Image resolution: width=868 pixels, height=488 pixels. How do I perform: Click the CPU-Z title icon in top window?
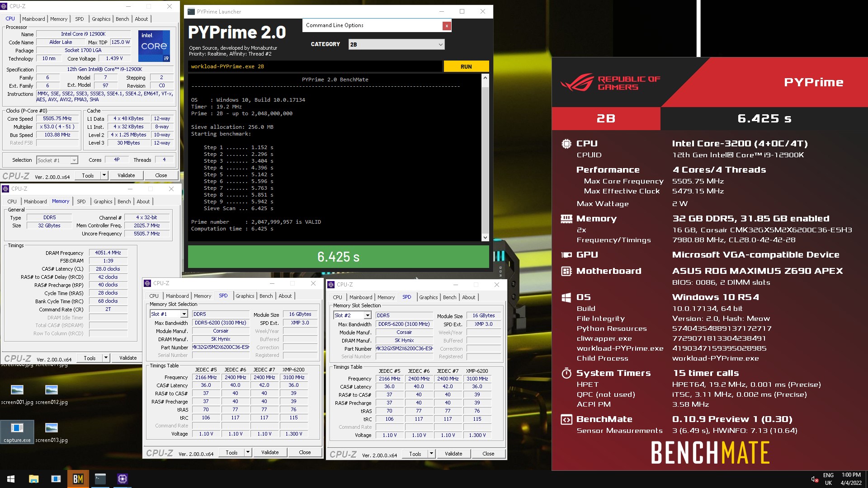[x=4, y=6]
